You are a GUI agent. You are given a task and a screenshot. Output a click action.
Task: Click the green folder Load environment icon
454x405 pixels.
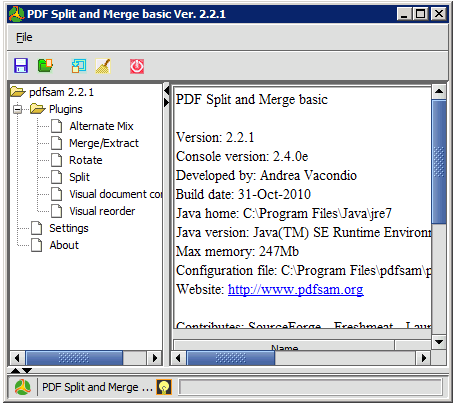(x=45, y=65)
